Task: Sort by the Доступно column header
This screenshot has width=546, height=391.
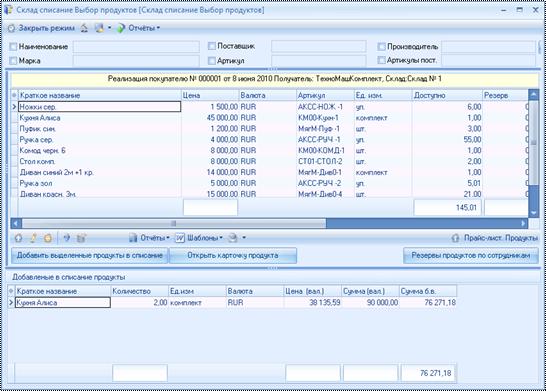Action: click(447, 95)
